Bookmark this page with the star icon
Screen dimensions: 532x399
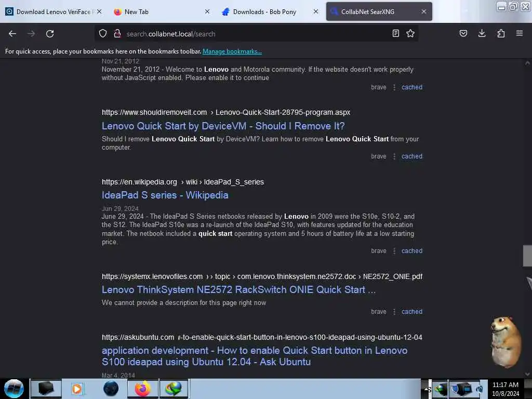click(410, 33)
